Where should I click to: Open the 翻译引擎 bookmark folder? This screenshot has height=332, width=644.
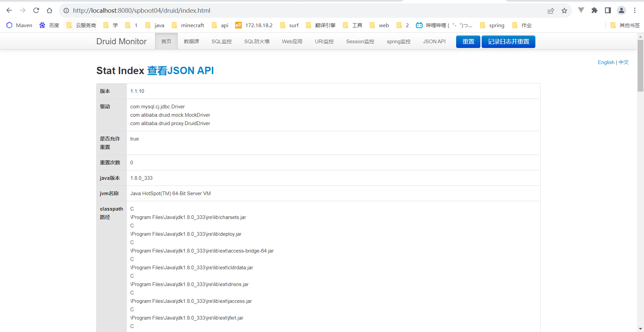coord(321,25)
